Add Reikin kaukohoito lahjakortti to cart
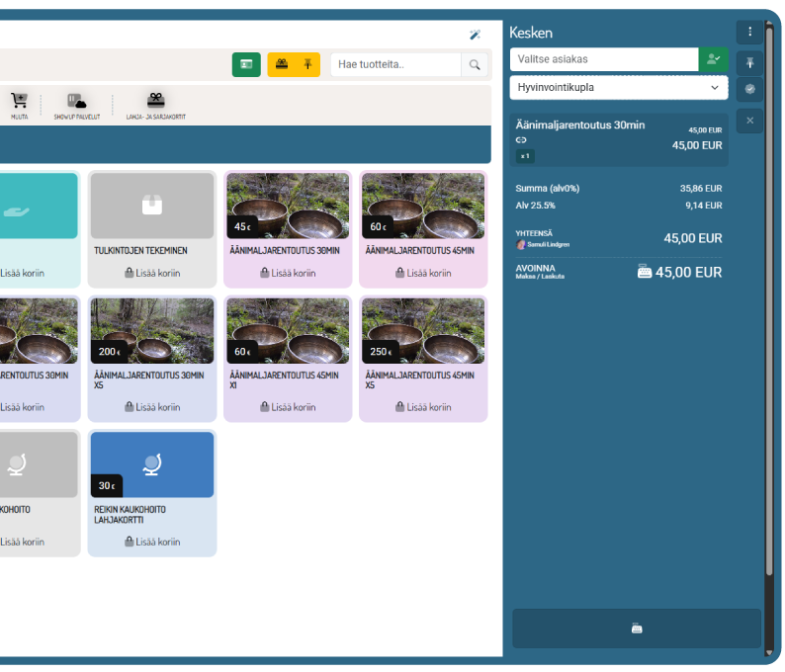The width and height of the screenshot is (785, 672). pos(151,542)
